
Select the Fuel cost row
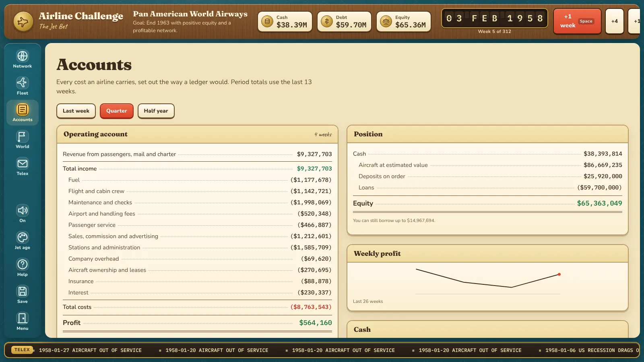point(197,180)
